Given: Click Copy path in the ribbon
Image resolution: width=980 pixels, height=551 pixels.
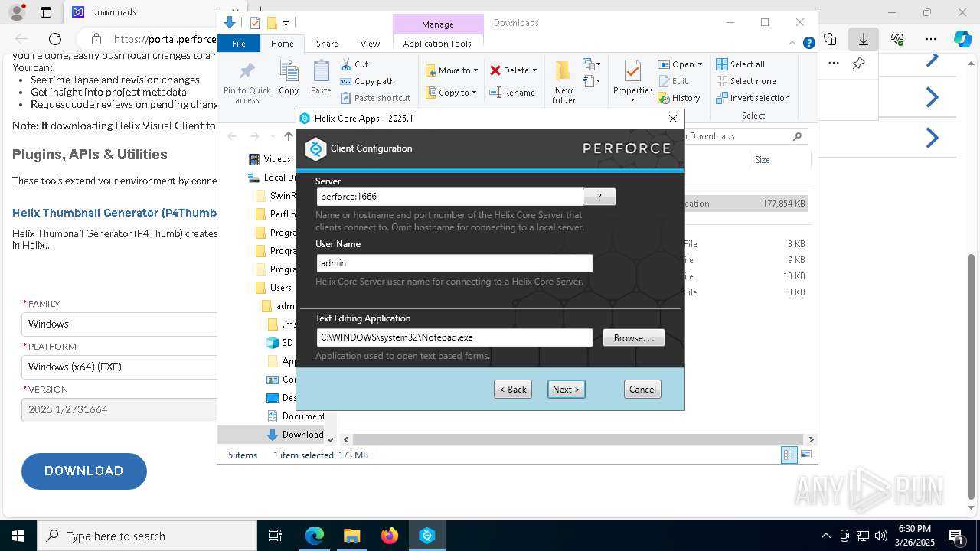Looking at the screenshot, I should pyautogui.click(x=367, y=81).
